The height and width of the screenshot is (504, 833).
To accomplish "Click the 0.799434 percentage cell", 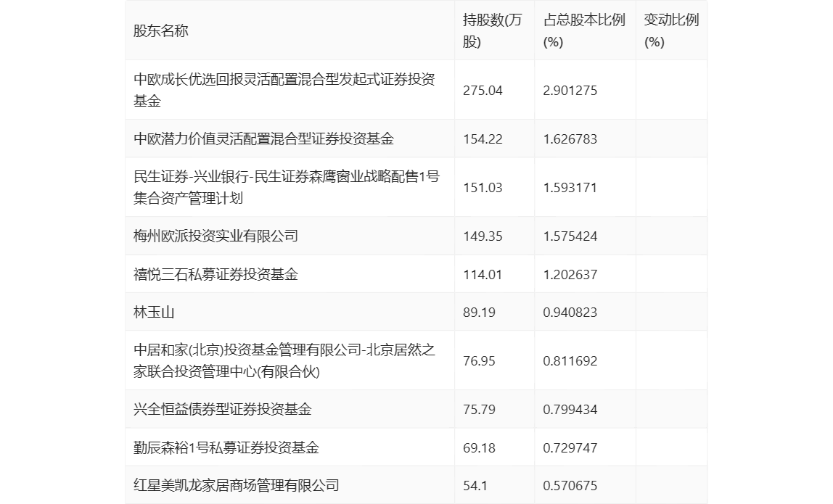I will pyautogui.click(x=570, y=410).
